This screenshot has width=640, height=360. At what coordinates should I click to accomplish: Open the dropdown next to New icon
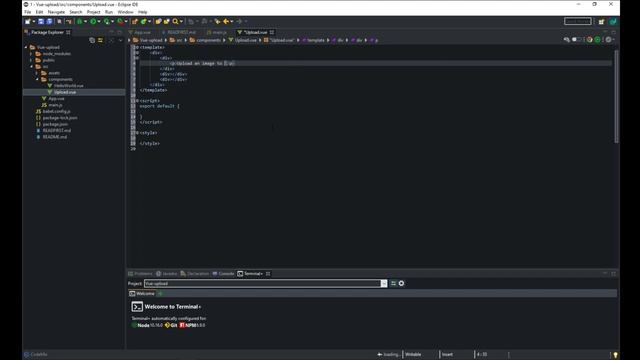point(33,22)
